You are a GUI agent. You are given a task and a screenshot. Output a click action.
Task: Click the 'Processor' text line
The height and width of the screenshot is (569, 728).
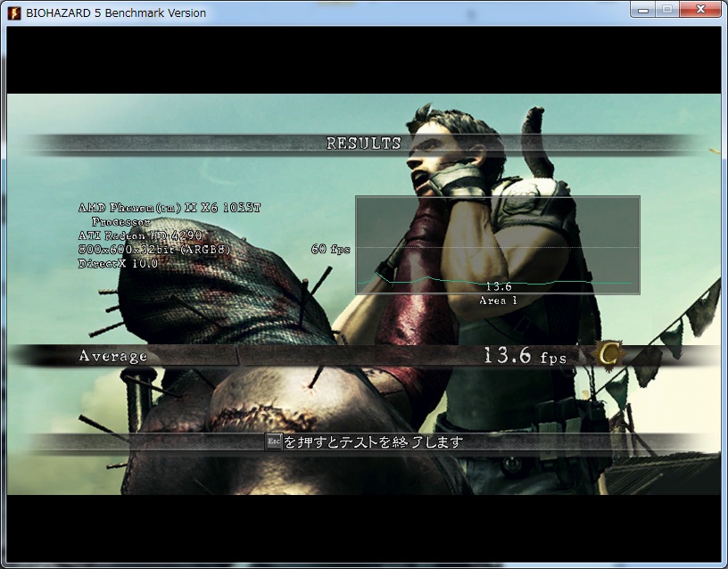pyautogui.click(x=121, y=222)
